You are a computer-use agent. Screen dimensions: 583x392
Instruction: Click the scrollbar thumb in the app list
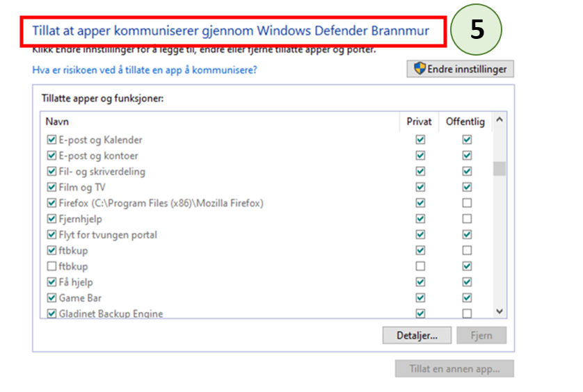499,169
